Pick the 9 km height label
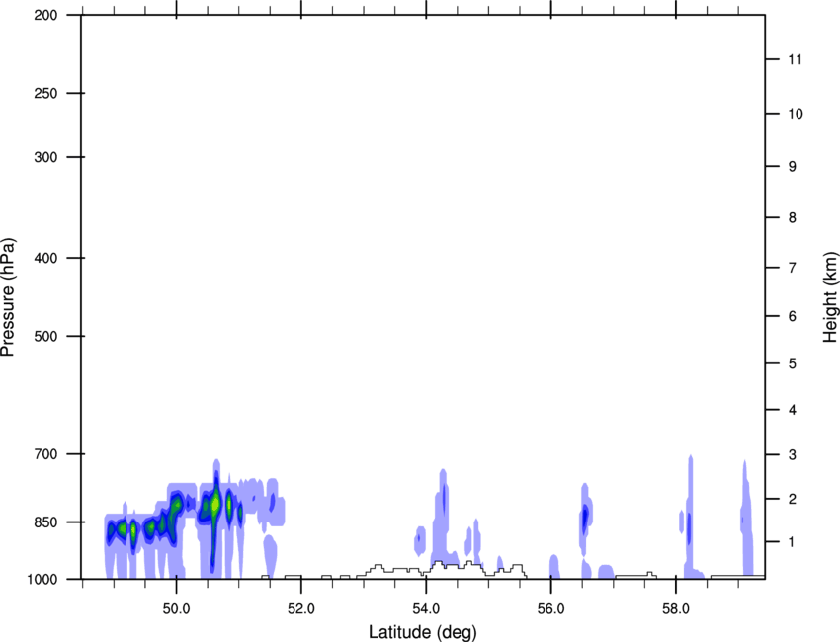 coord(793,167)
